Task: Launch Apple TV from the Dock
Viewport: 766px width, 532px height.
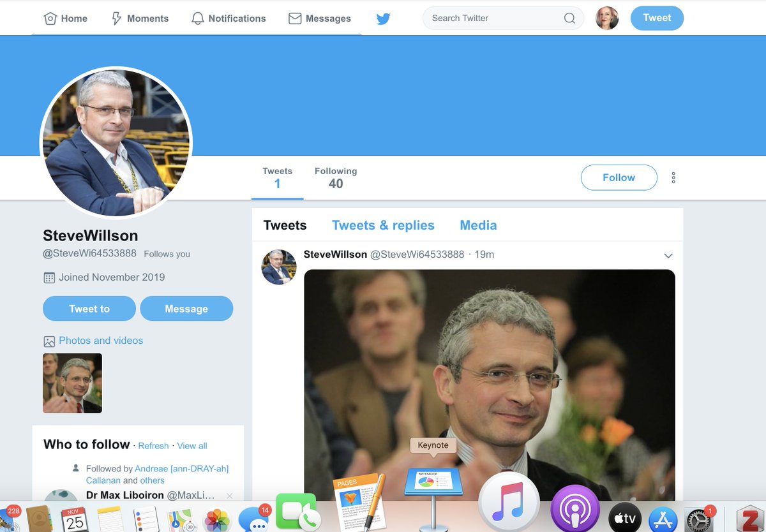Action: (624, 519)
